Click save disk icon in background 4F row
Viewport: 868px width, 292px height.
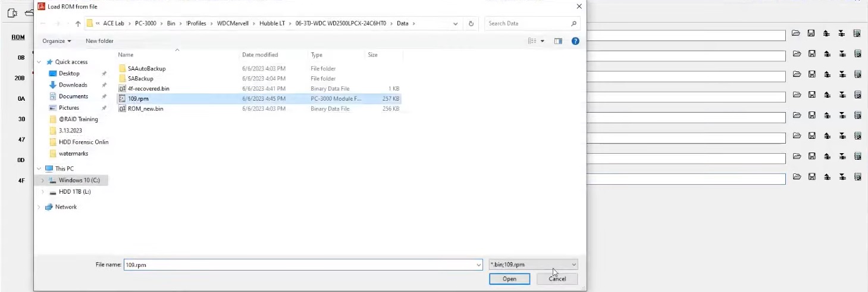pyautogui.click(x=811, y=177)
